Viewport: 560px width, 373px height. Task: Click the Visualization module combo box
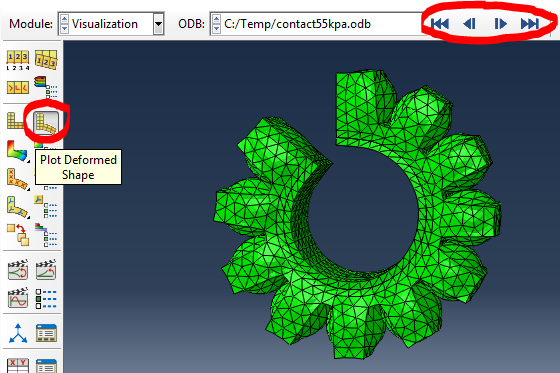coord(111,24)
